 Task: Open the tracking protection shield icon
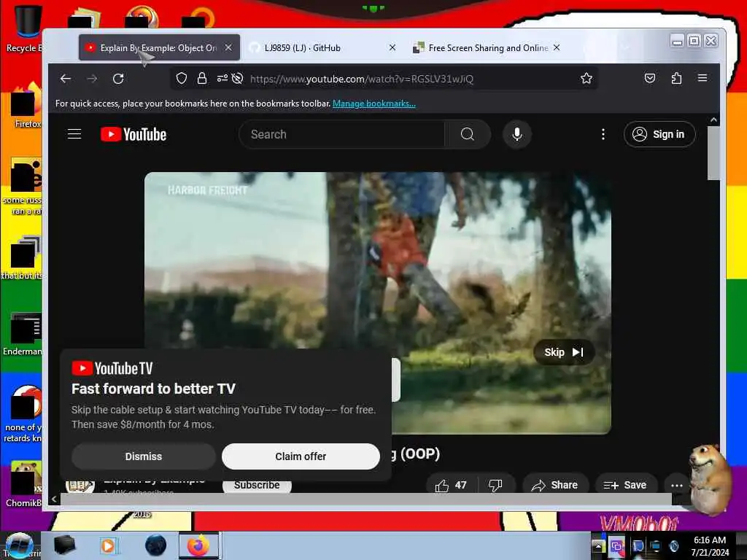[x=182, y=78]
